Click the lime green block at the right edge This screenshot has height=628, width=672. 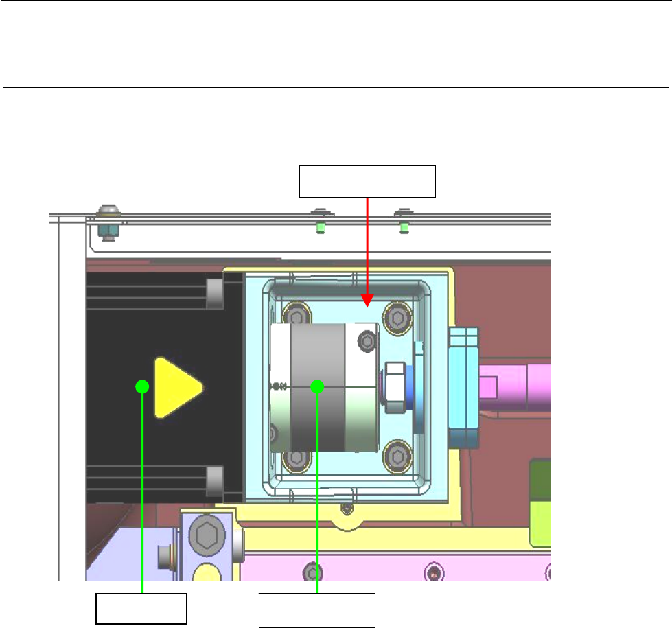[x=540, y=503]
